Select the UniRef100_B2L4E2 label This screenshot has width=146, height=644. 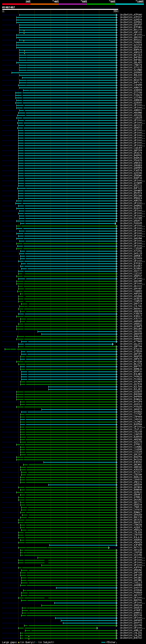pyautogui.click(x=131, y=389)
